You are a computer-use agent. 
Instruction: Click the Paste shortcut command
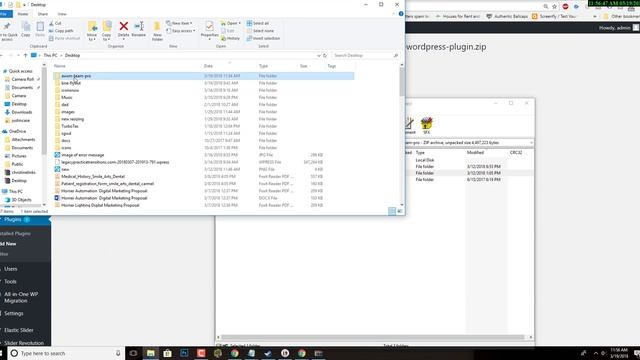[x=64, y=38]
